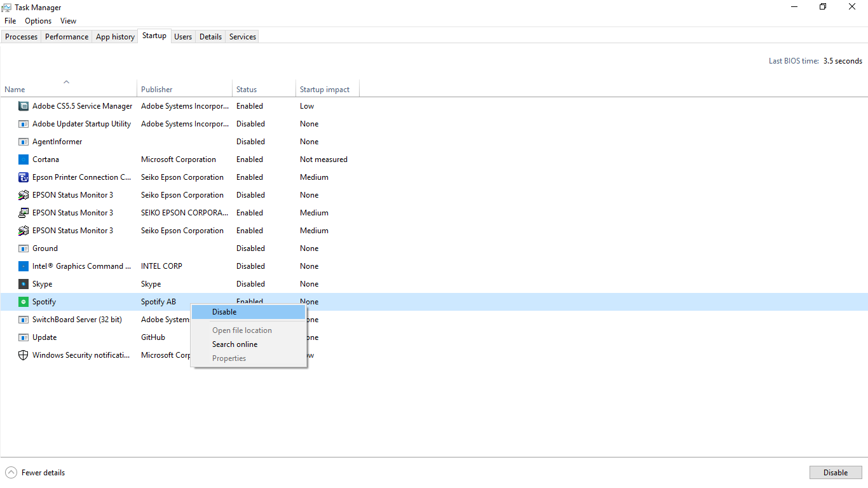Select the Intel® Graphics Command name
Viewport: 868px width, 488px height.
82,266
